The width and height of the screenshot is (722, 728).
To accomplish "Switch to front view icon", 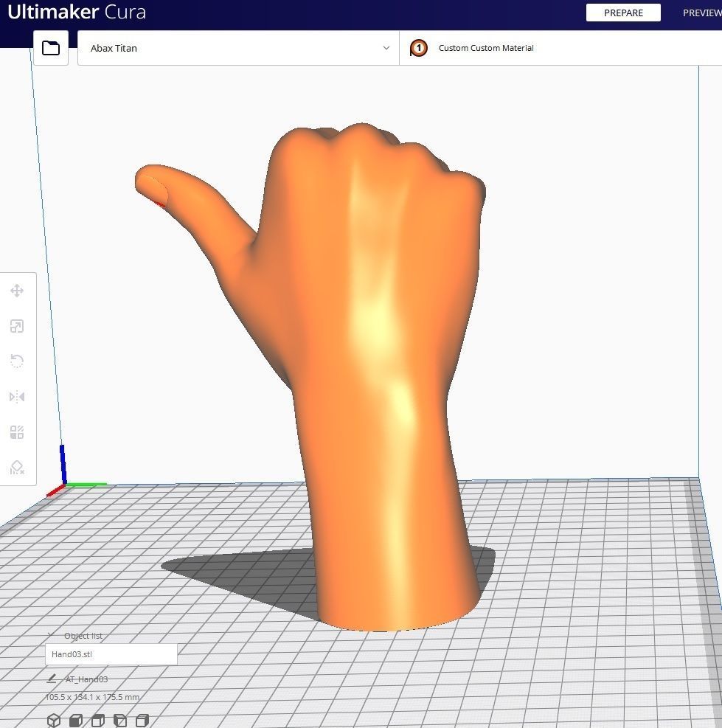I will pos(76,720).
